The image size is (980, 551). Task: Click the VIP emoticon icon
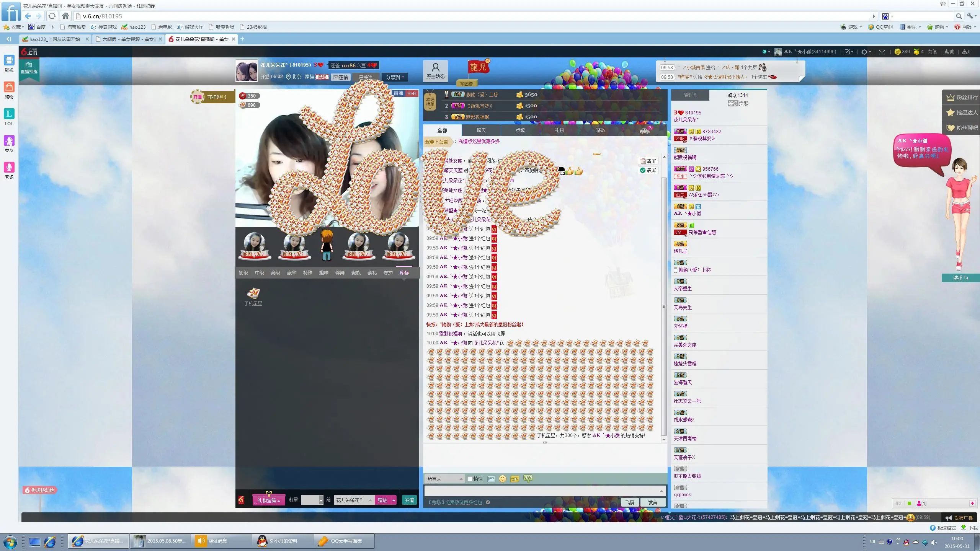tap(514, 479)
